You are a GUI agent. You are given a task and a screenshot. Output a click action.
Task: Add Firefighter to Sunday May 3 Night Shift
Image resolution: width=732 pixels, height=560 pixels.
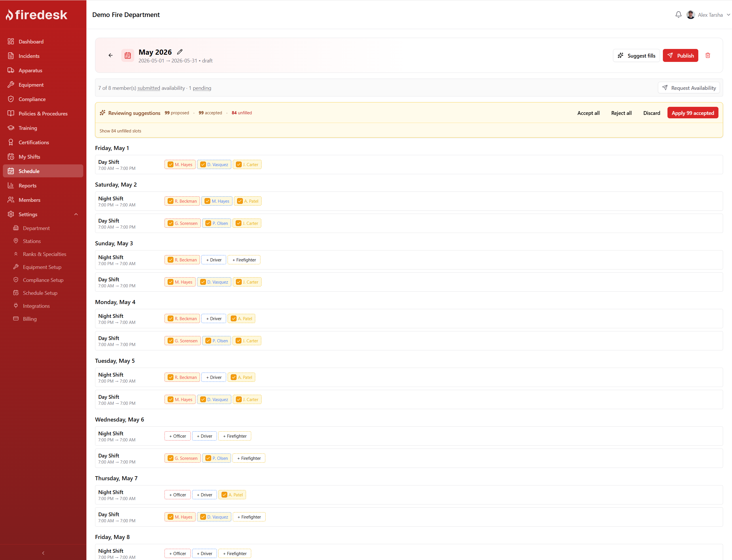pyautogui.click(x=244, y=260)
